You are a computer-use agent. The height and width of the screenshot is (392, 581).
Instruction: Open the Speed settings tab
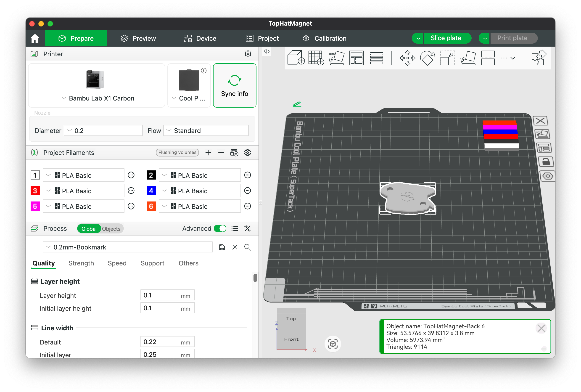coord(117,263)
